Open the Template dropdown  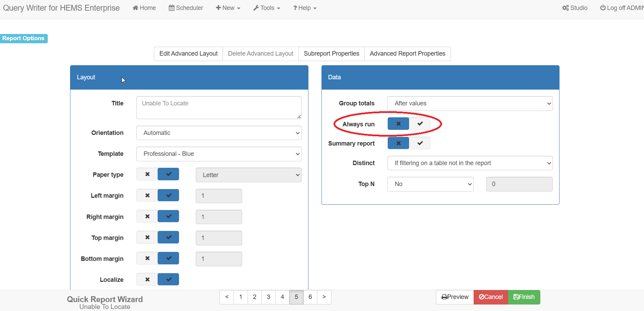[x=219, y=154]
